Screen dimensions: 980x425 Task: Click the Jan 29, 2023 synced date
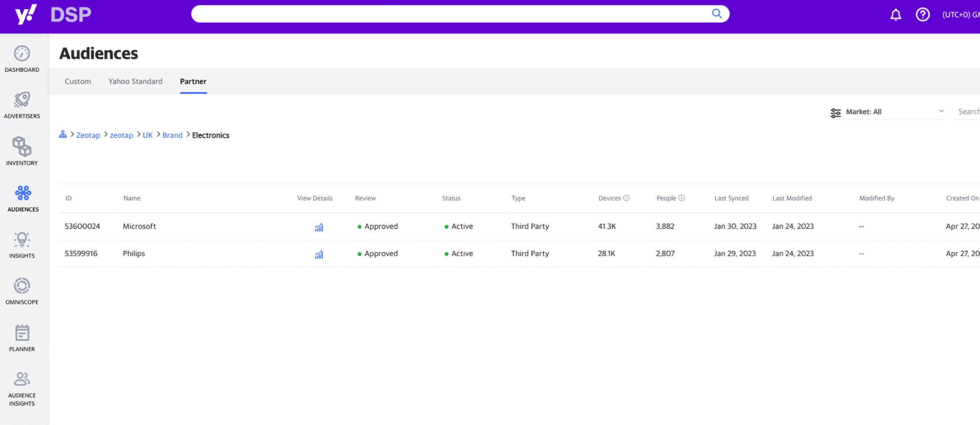[735, 254]
